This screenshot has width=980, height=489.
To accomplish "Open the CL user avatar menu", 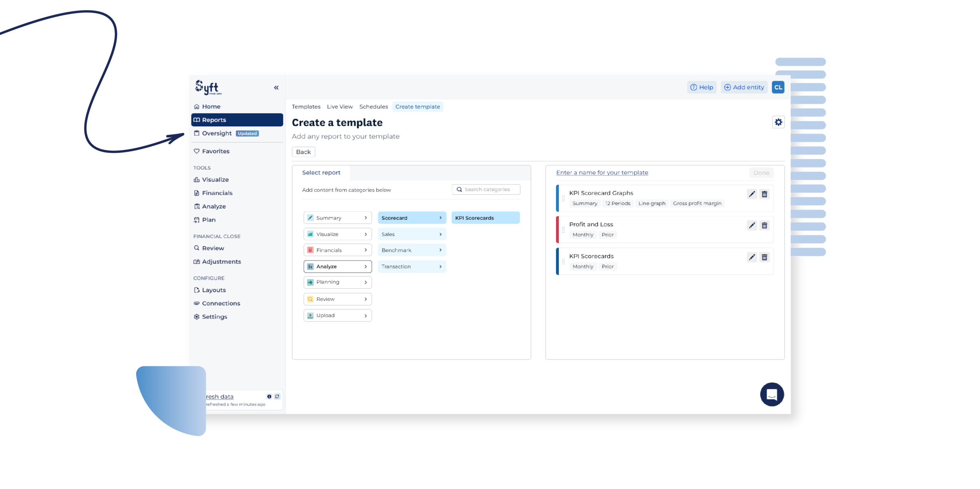I will pyautogui.click(x=778, y=87).
